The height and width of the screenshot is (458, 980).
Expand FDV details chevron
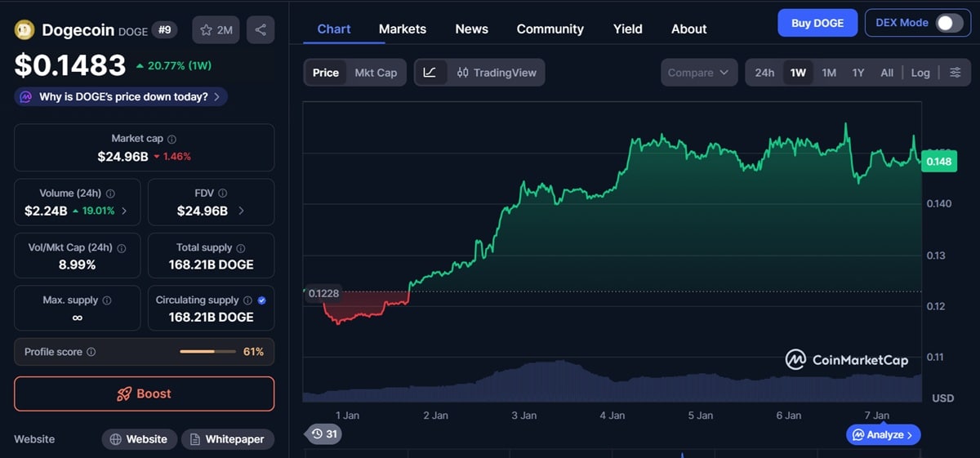(241, 211)
